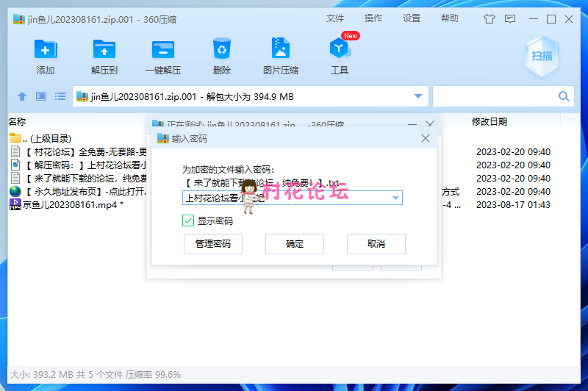The width and height of the screenshot is (588, 391).
Task: Open the skin (shirt) icon in title bar
Action: (x=489, y=19)
